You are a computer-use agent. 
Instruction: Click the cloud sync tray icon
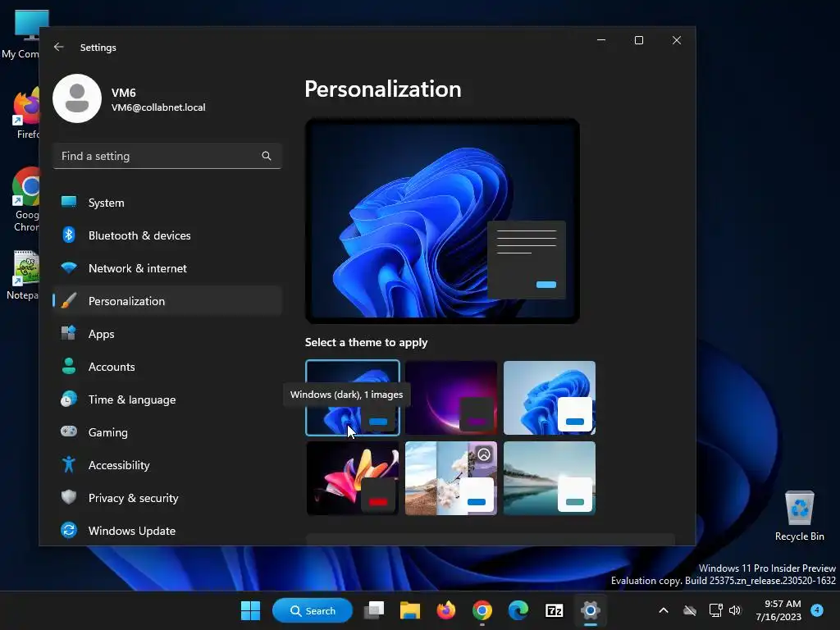690,610
